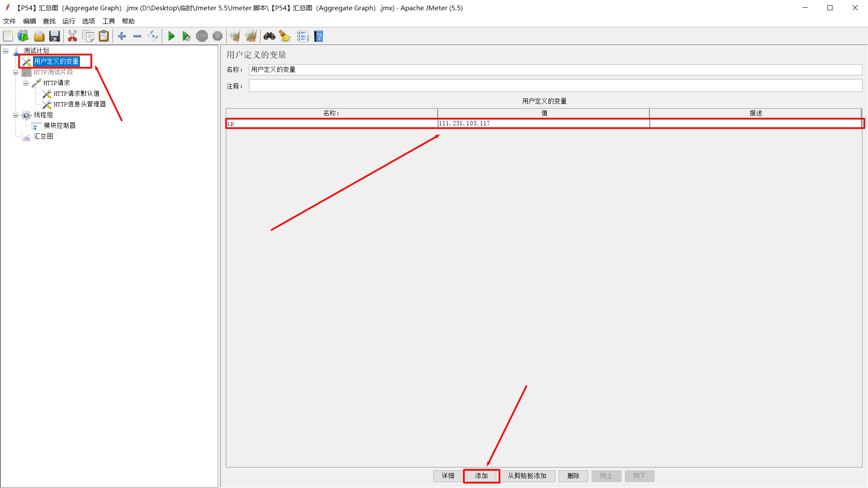This screenshot has width=868, height=488.
Task: Click the 添加 button
Action: 481,476
